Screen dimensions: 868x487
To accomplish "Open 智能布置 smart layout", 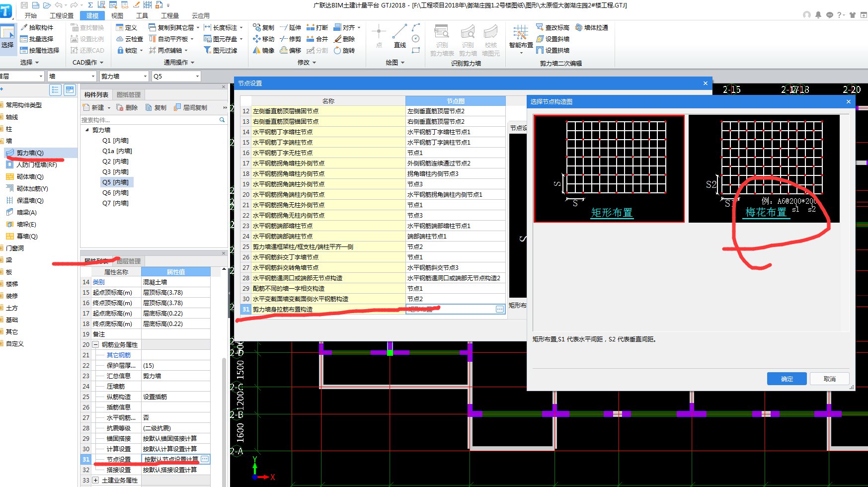I will click(x=521, y=39).
